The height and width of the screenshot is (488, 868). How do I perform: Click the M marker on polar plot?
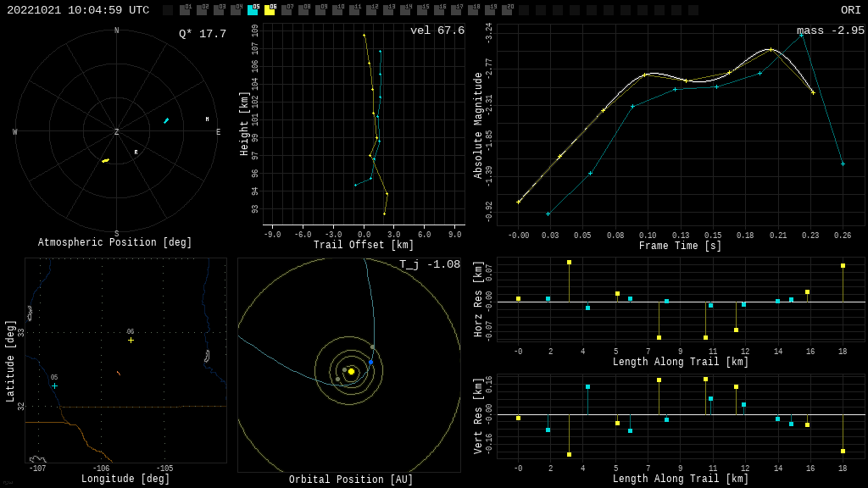click(x=207, y=119)
